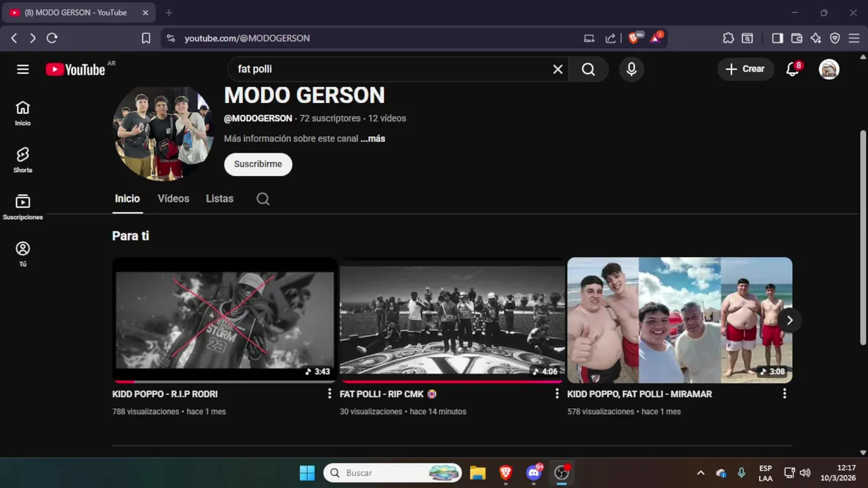Open Windows Start menu
The height and width of the screenshot is (488, 868).
tap(307, 472)
